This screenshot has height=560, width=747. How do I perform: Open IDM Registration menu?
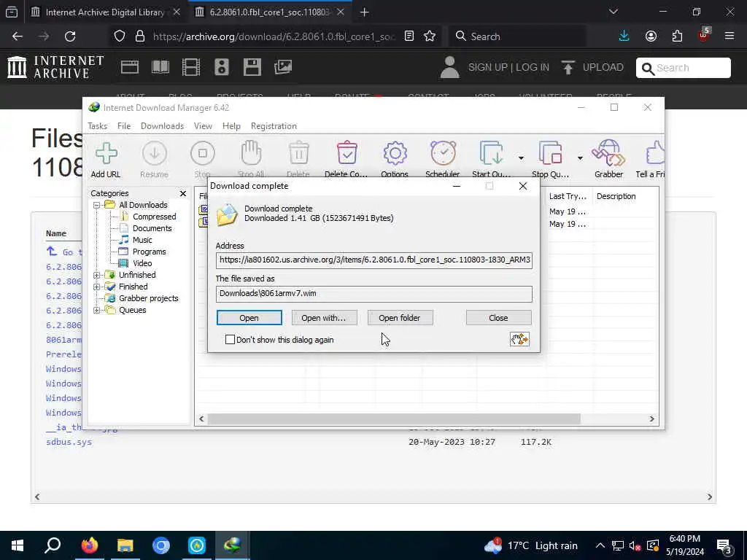(274, 126)
